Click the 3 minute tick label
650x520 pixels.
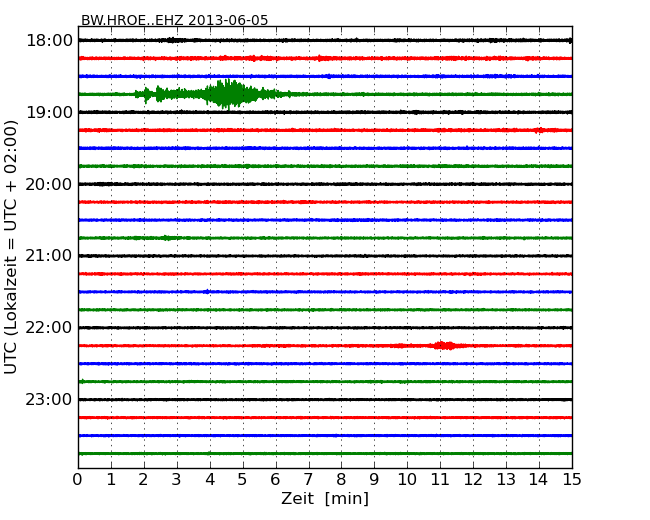pos(177,480)
